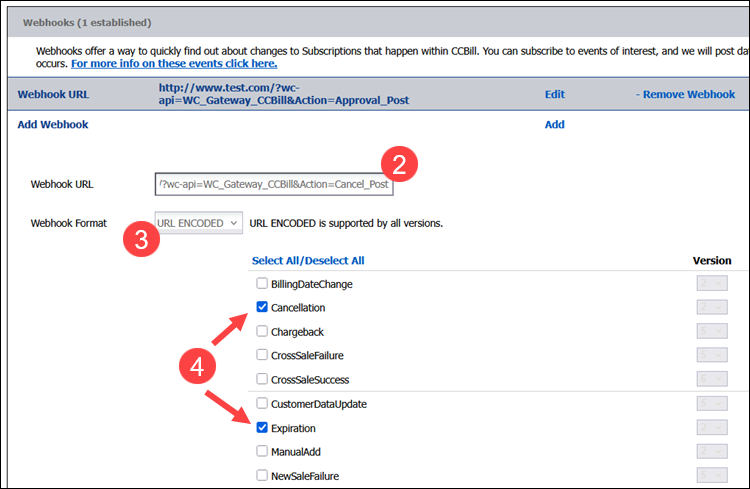Screen dimensions: 750x489
Task: Open version dropdown for CrossSaleFailure
Action: 712,355
